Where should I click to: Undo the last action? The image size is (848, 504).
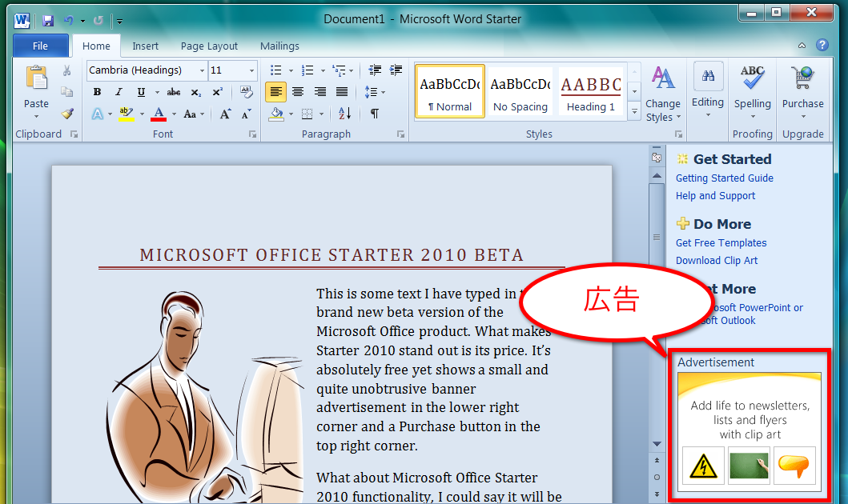[x=69, y=21]
